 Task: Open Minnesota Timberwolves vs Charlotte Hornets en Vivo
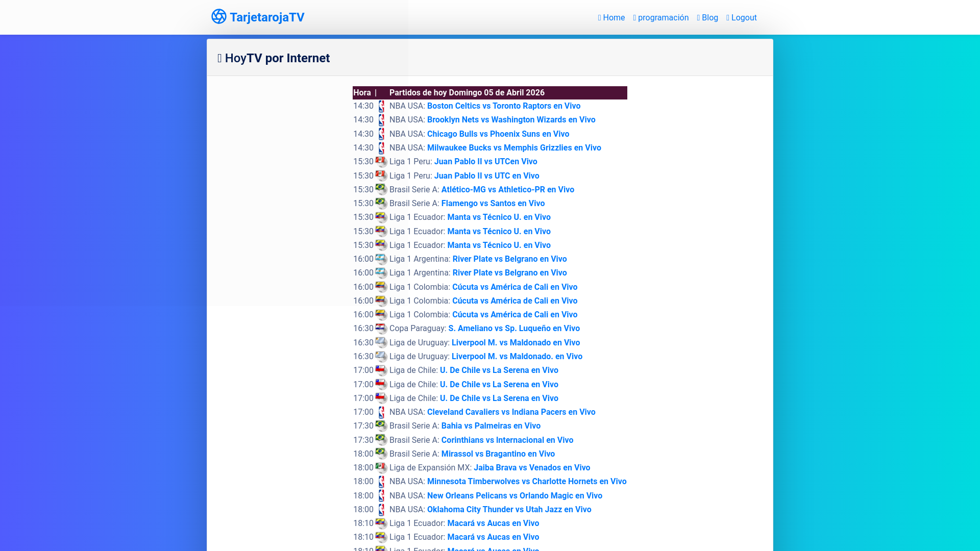click(527, 482)
